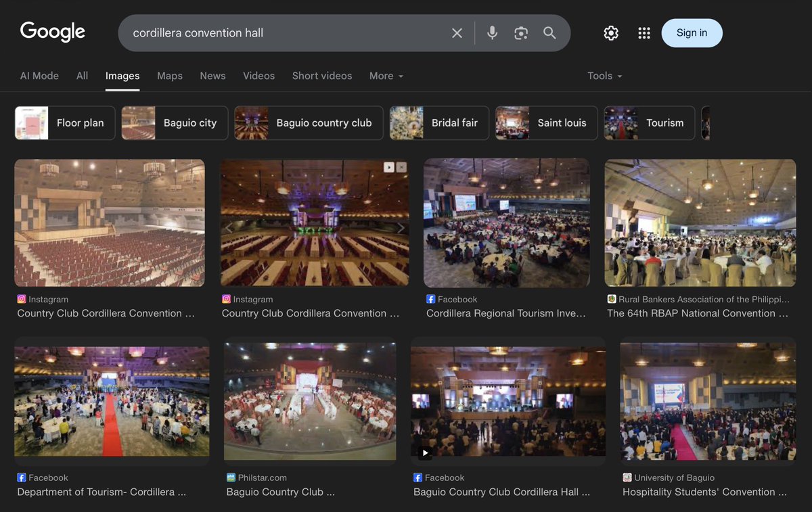Click second Instagram source label
812x512 pixels.
pyautogui.click(x=248, y=299)
